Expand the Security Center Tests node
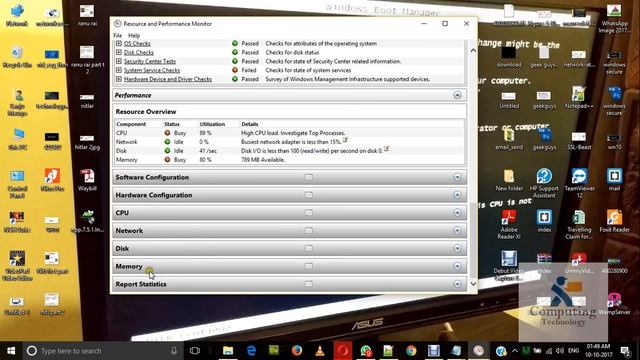The width and height of the screenshot is (640, 360). click(x=119, y=61)
